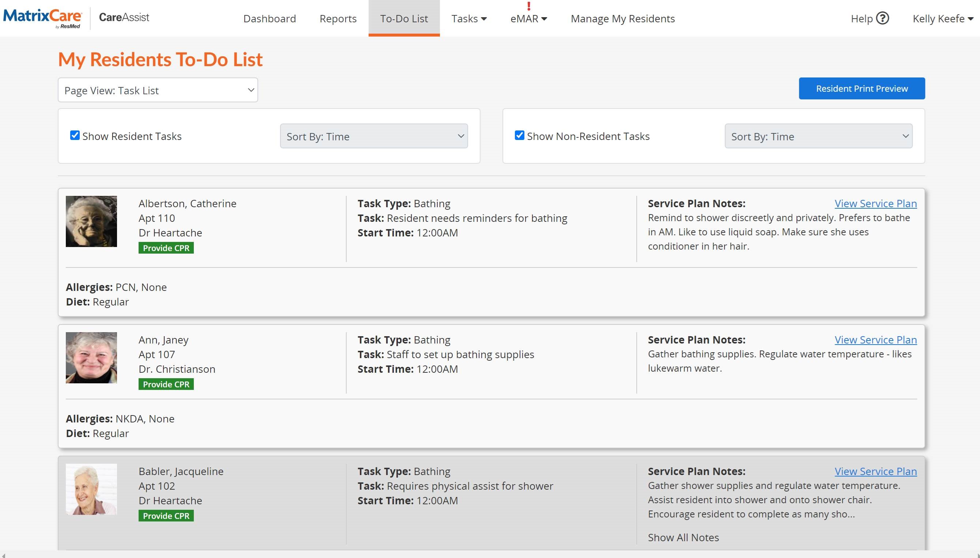Click the Resident Print Preview button
This screenshot has width=980, height=558.
coord(862,88)
